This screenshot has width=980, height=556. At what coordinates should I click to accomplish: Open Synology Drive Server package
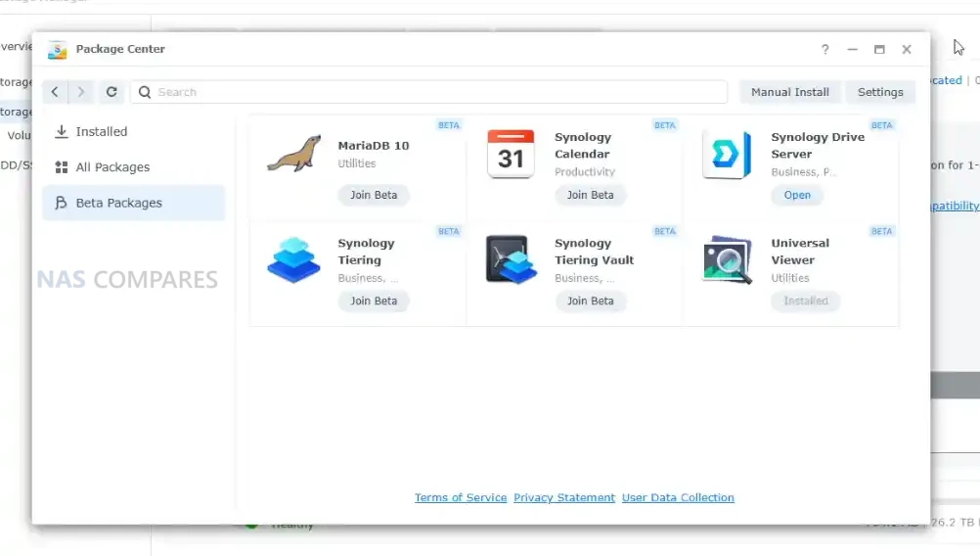pyautogui.click(x=797, y=195)
